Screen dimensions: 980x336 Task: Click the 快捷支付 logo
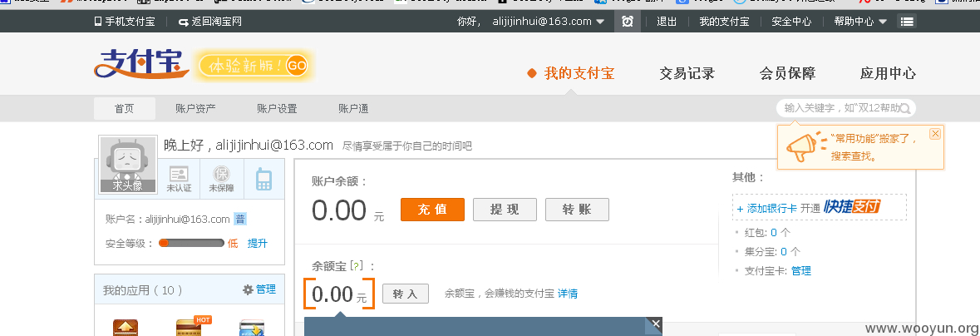[853, 206]
